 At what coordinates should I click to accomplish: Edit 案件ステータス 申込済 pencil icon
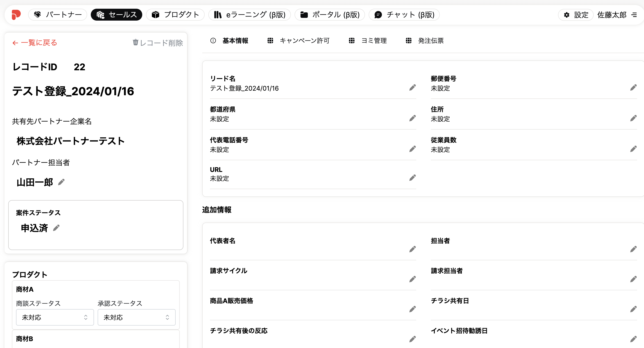(x=56, y=228)
